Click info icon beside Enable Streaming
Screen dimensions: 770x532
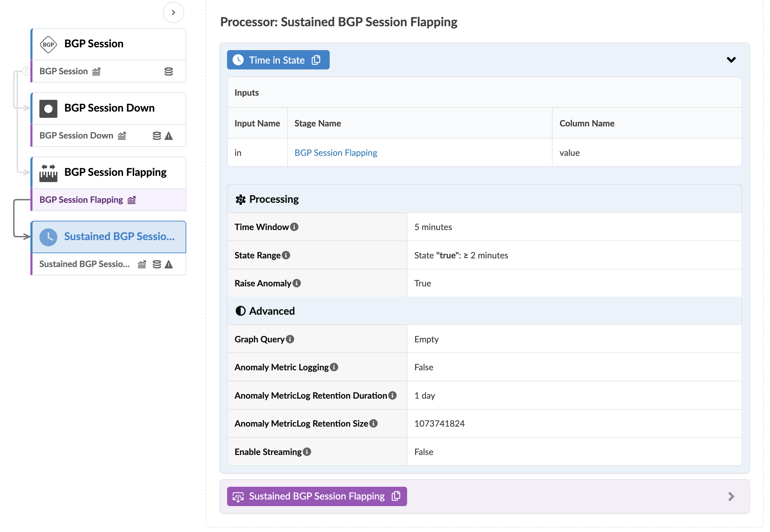[x=307, y=452]
